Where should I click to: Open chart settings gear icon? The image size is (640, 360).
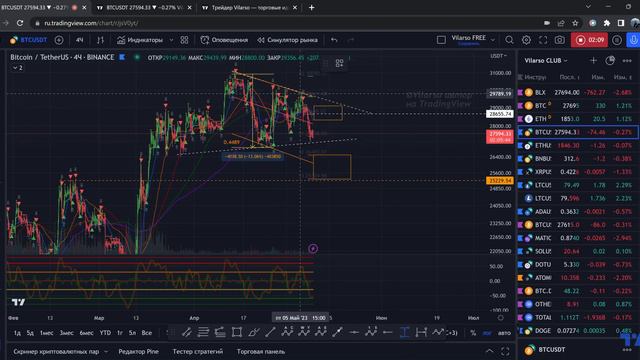click(526, 40)
